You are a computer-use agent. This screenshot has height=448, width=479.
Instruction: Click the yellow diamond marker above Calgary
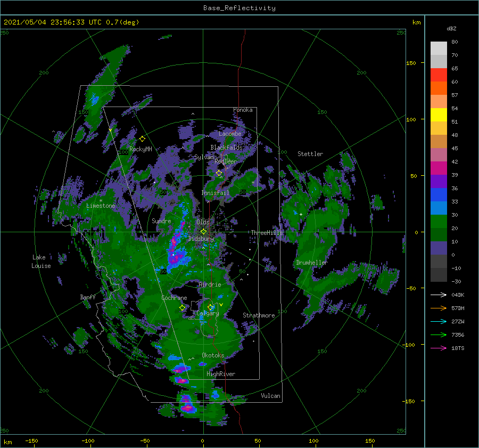click(x=210, y=307)
